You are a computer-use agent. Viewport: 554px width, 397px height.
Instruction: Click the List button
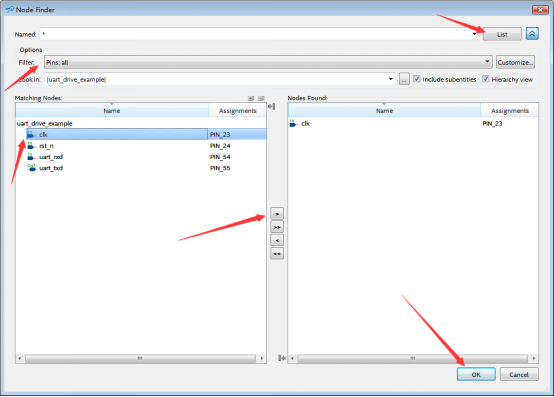(x=502, y=34)
